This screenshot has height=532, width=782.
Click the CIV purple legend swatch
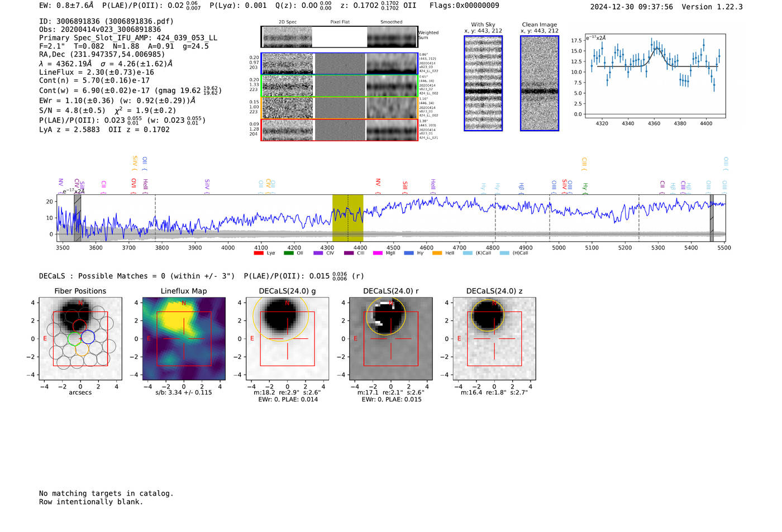[318, 253]
